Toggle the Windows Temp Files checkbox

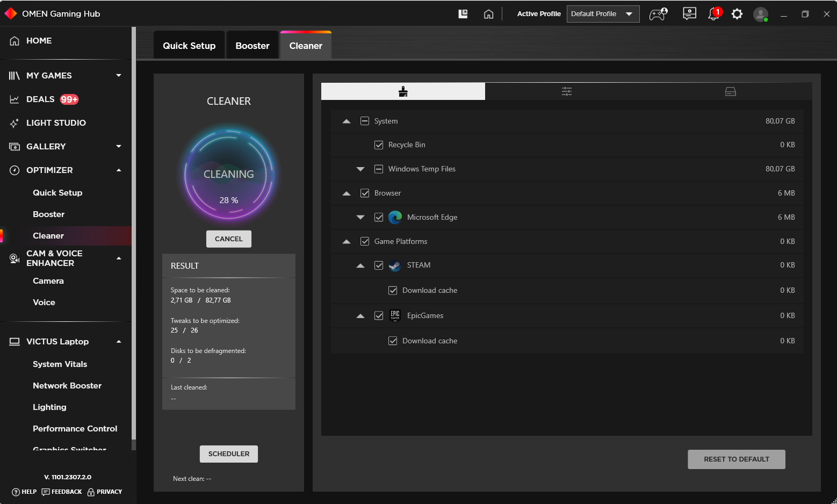click(x=379, y=169)
